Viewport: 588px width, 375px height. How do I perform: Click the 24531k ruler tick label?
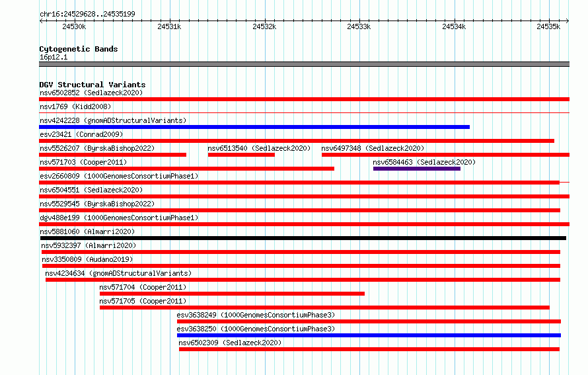[x=170, y=26]
